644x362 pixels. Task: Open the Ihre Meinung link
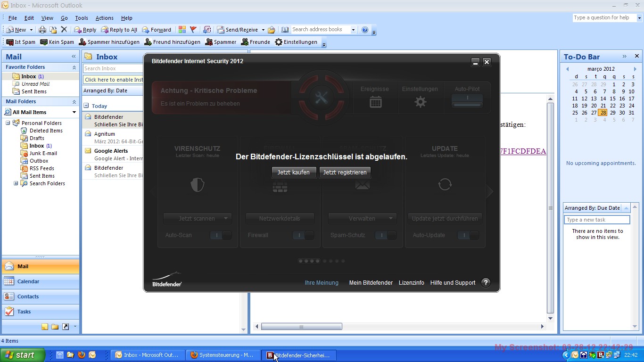coord(322,283)
